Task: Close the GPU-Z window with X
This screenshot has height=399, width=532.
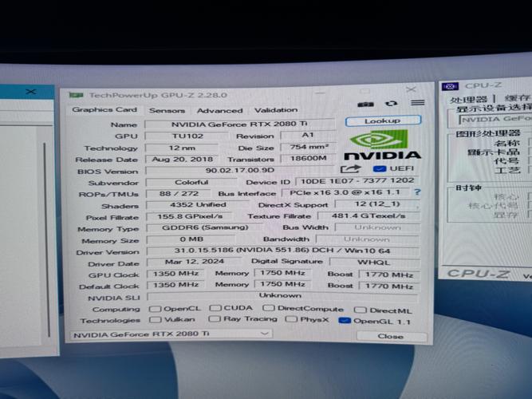Action: (411, 89)
